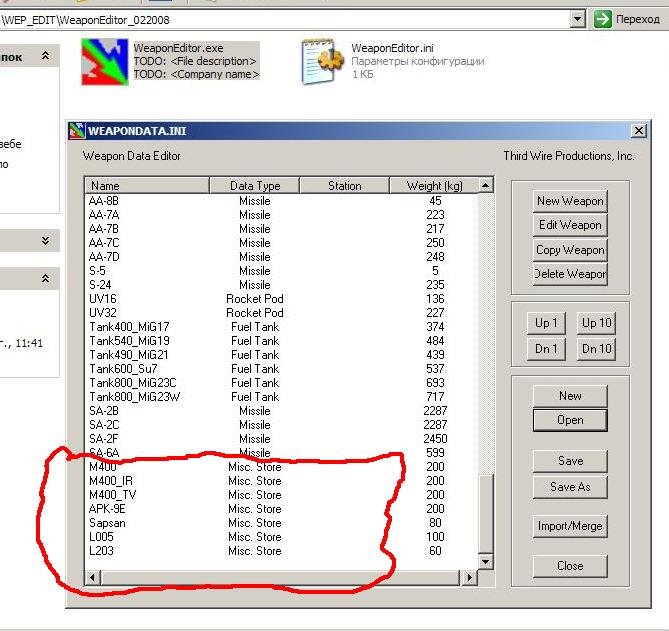Select the Tank800_MiG23W entry

pyautogui.click(x=281, y=397)
